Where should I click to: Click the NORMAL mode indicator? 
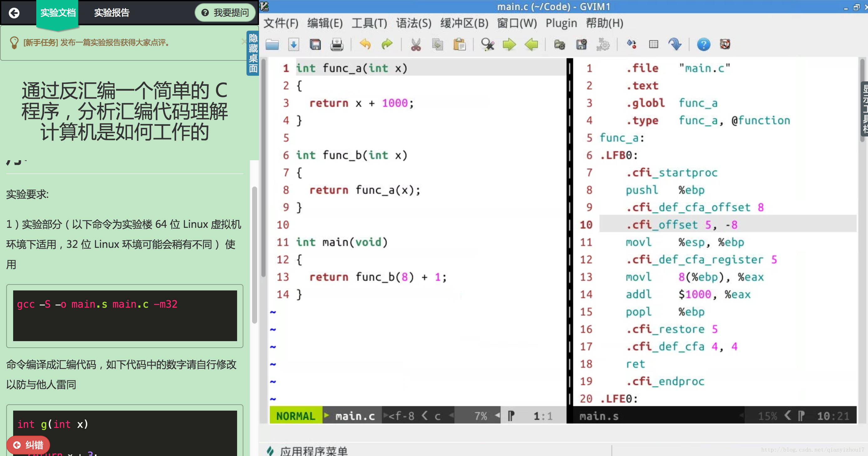click(296, 416)
